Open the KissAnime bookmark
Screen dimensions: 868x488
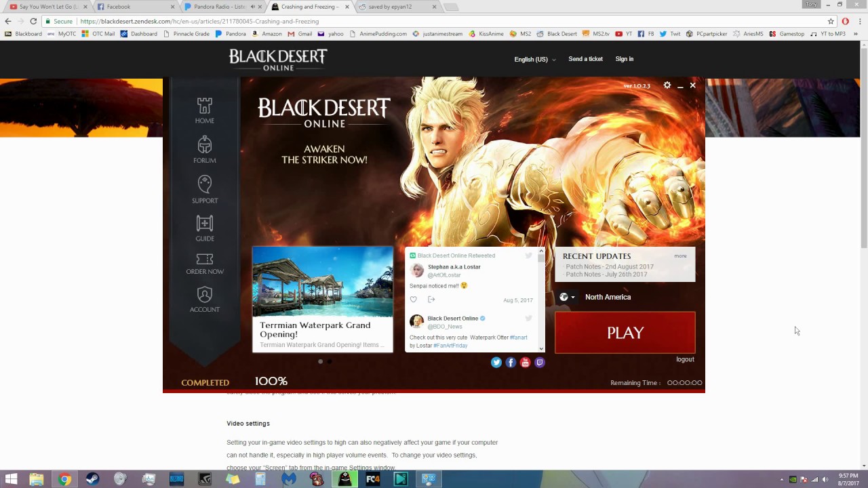pos(486,33)
